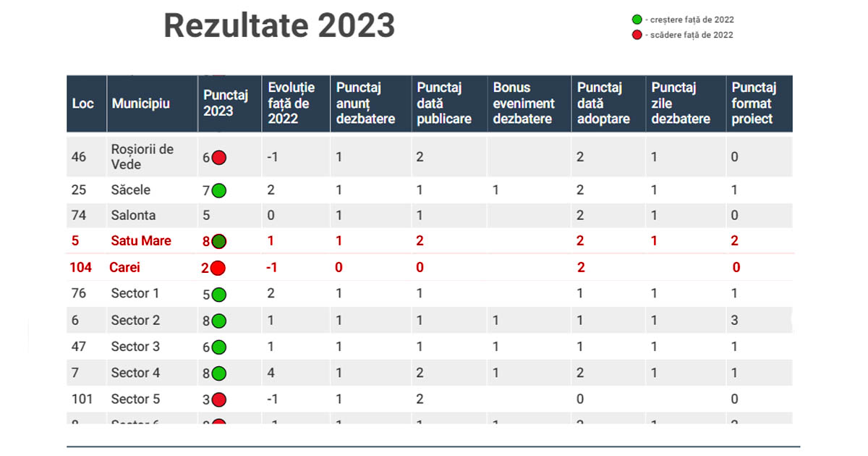The height and width of the screenshot is (456, 868).
Task: Click the red legend dot for scădere
Action: [637, 35]
